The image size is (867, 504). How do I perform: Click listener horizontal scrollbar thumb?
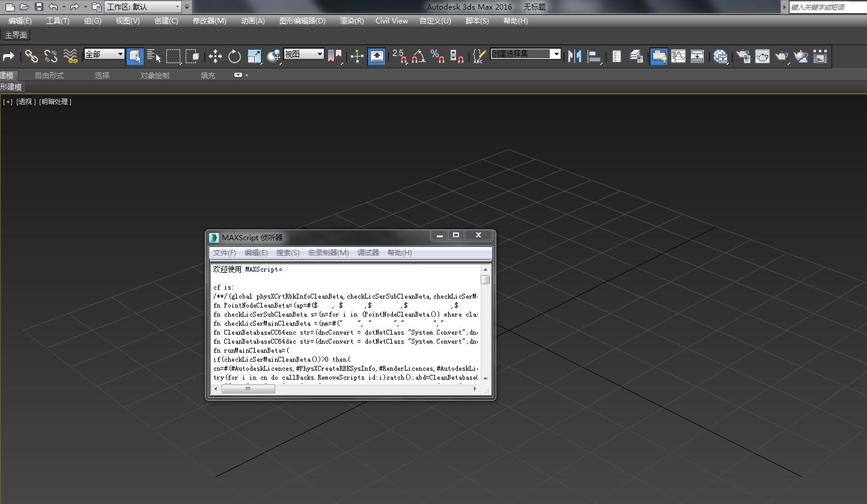tap(248, 389)
